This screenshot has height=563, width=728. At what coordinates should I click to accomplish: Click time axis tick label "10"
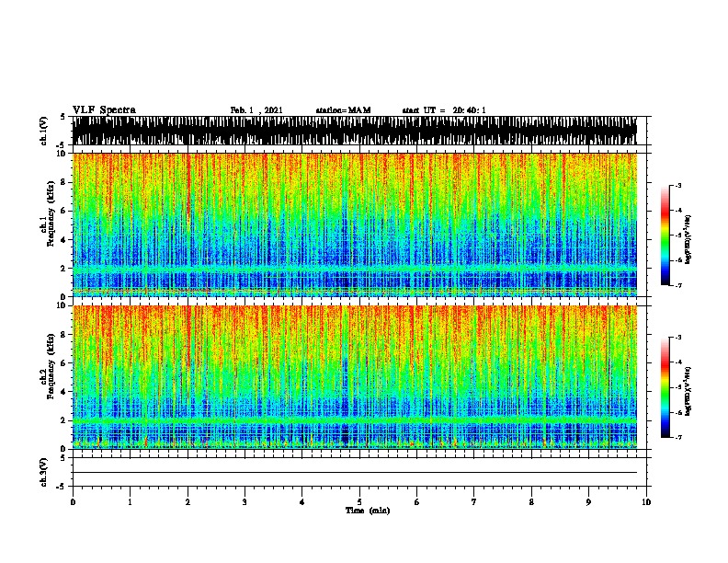click(646, 502)
